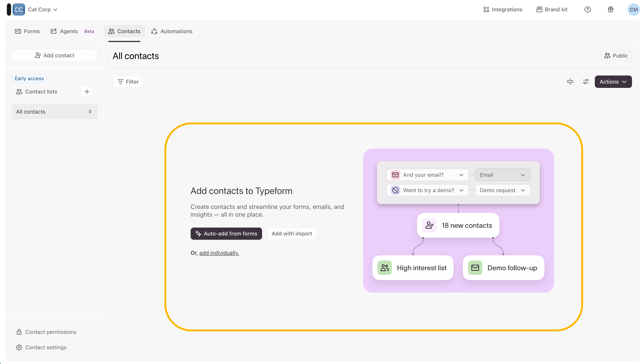Expand the Demo request dropdown
Viewport: 644px width, 364px height.
point(502,190)
